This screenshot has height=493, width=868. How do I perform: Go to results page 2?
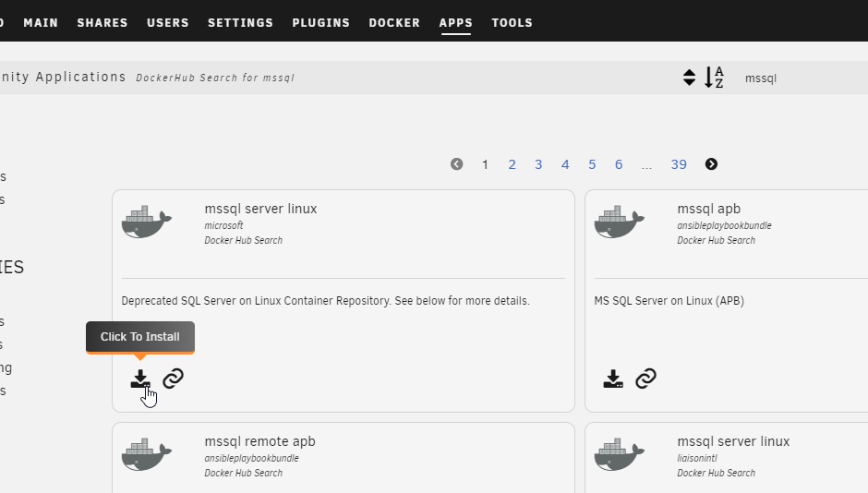point(512,164)
